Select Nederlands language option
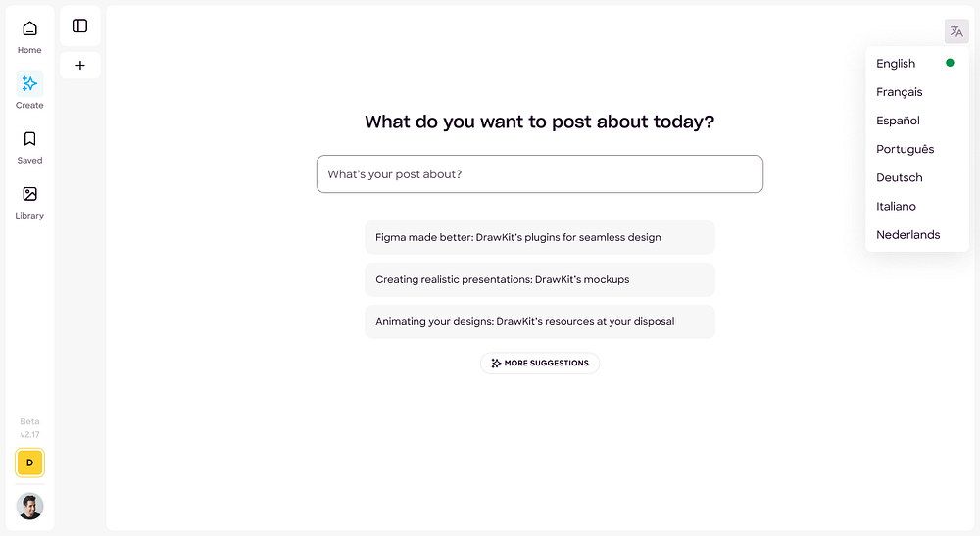The width and height of the screenshot is (980, 536). [x=907, y=234]
